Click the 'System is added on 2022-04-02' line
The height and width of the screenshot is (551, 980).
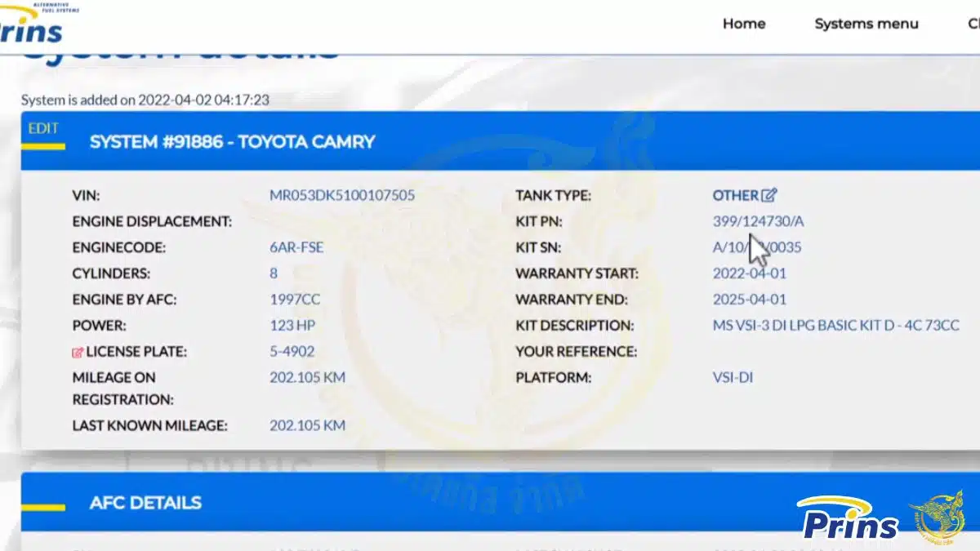pos(145,100)
